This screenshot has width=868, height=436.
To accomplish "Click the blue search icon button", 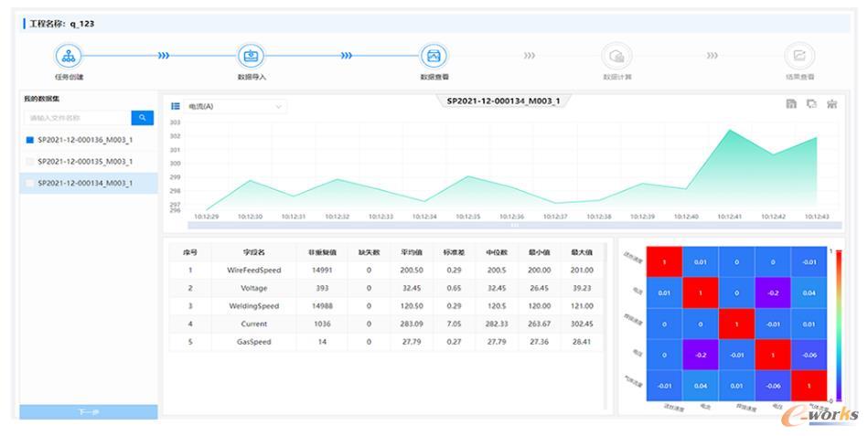I will point(143,118).
